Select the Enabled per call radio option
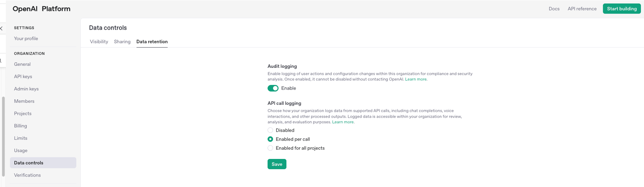The image size is (644, 187). (x=270, y=139)
